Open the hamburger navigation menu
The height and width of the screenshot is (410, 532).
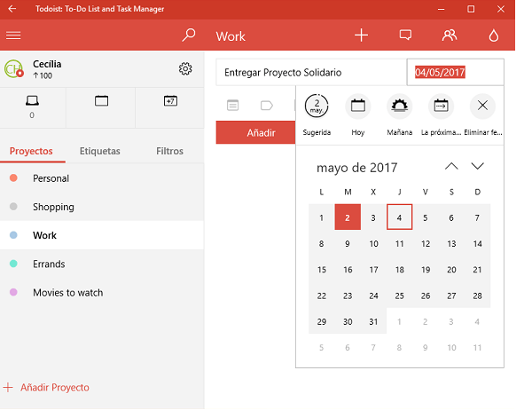click(13, 35)
